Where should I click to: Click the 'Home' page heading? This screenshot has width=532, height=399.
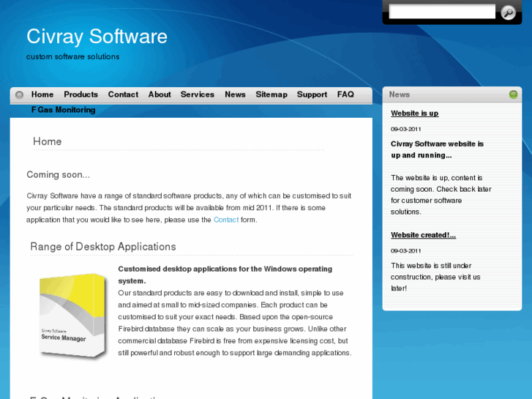click(47, 141)
